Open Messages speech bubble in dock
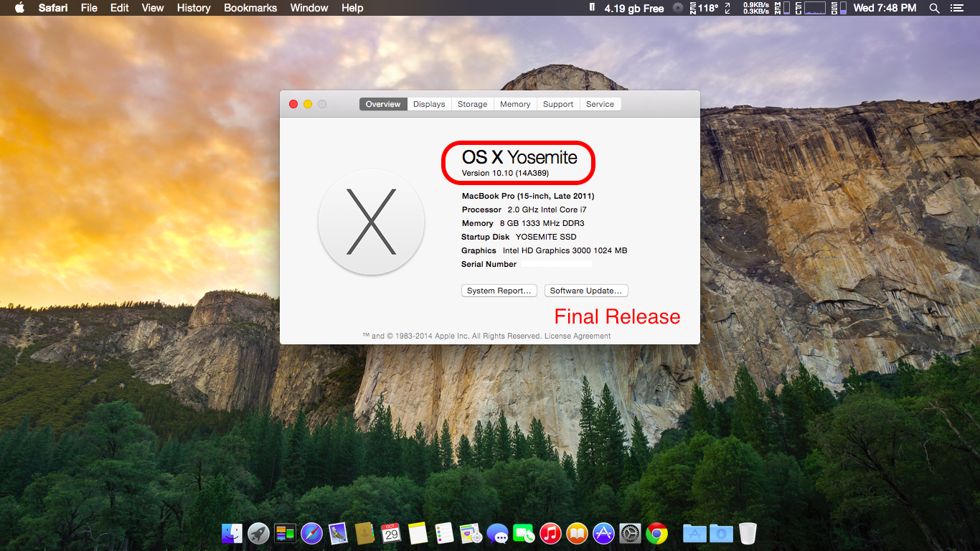 coord(497,533)
